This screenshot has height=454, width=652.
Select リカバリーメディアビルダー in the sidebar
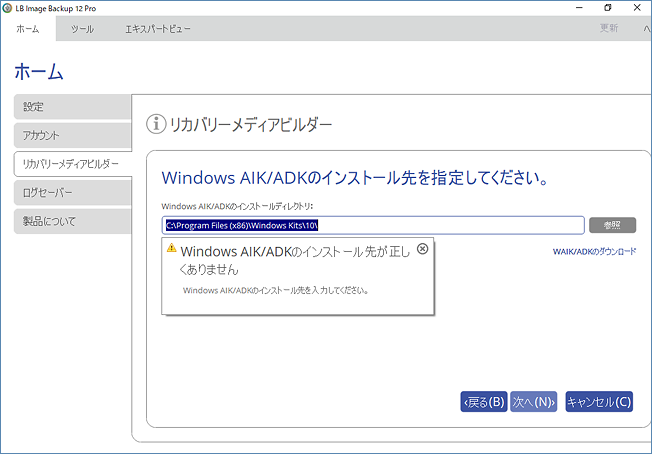click(x=72, y=164)
